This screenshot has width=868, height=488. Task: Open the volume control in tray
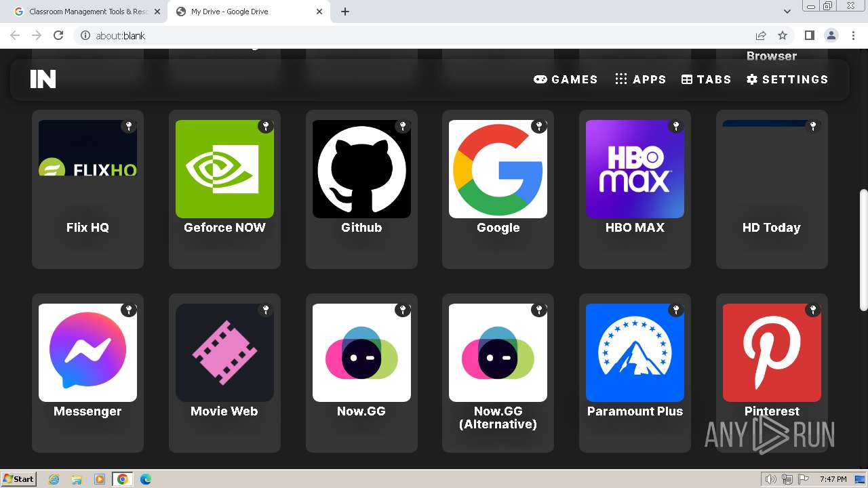coord(771,479)
